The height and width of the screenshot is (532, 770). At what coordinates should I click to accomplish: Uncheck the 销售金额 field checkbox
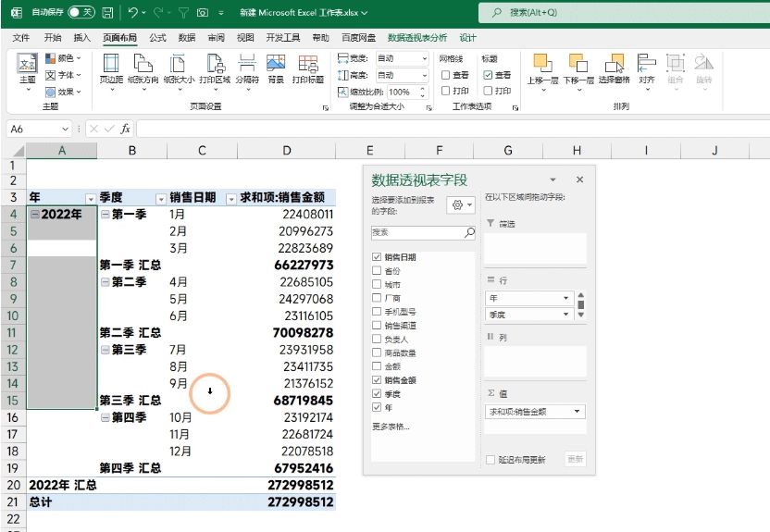[377, 380]
